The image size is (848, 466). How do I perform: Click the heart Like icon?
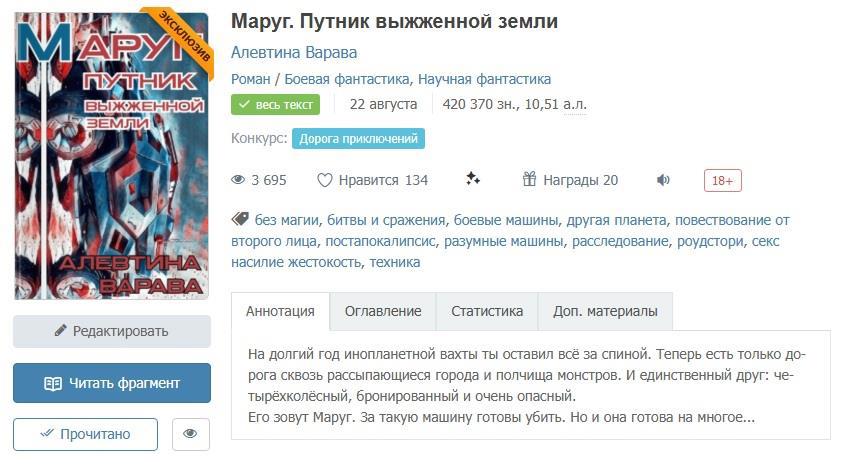[x=324, y=180]
